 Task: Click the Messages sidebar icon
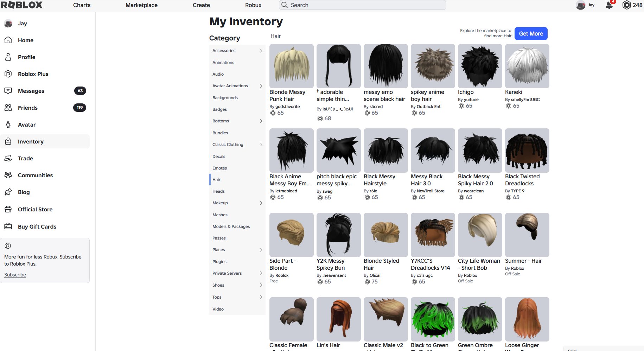pyautogui.click(x=8, y=91)
